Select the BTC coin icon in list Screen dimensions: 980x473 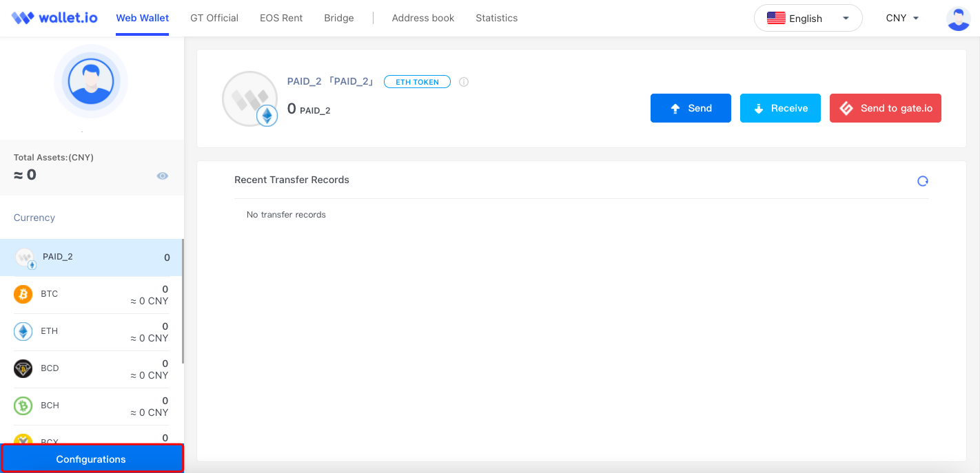[x=23, y=295]
